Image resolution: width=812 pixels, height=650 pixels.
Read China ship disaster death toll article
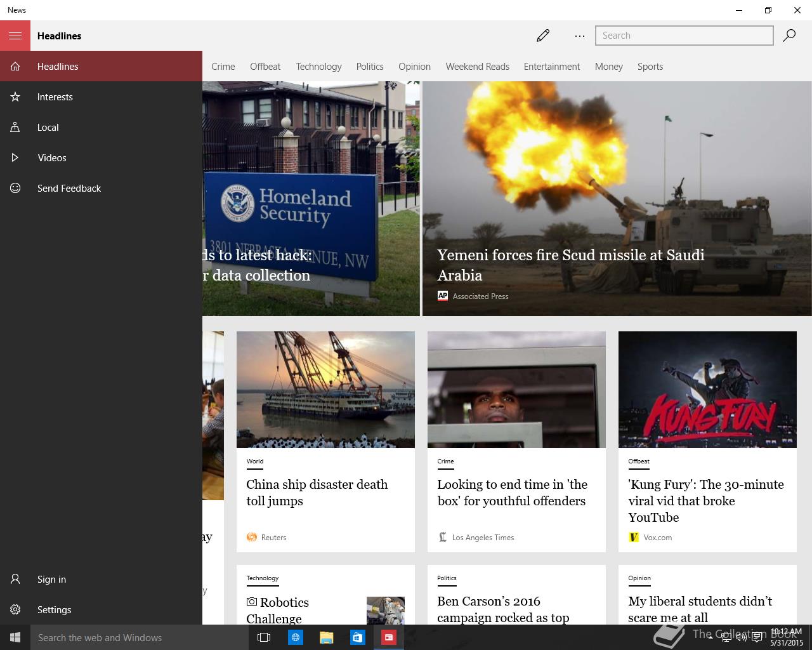[x=317, y=493]
